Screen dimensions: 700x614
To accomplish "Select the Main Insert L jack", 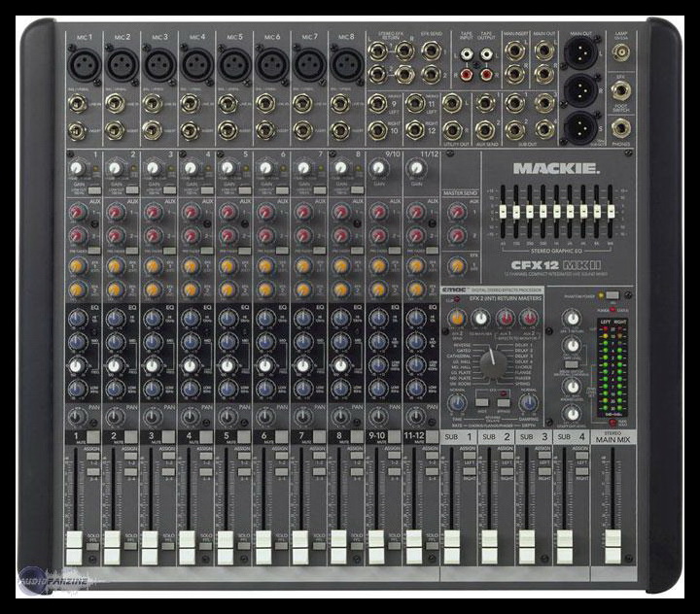I will click(x=514, y=51).
